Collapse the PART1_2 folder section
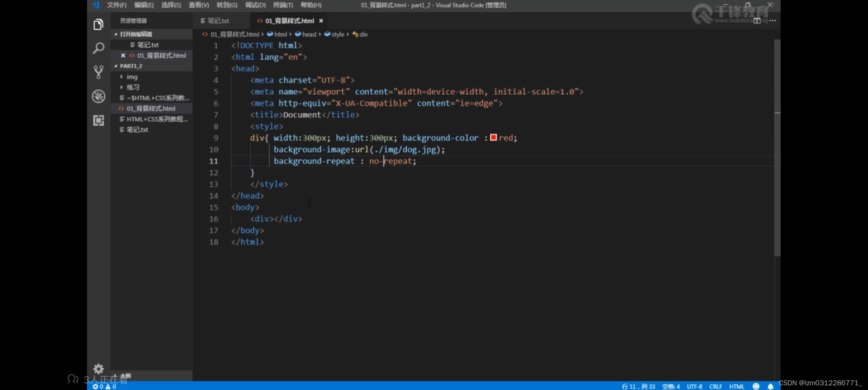Viewport: 868px width, 390px height. (x=152, y=66)
